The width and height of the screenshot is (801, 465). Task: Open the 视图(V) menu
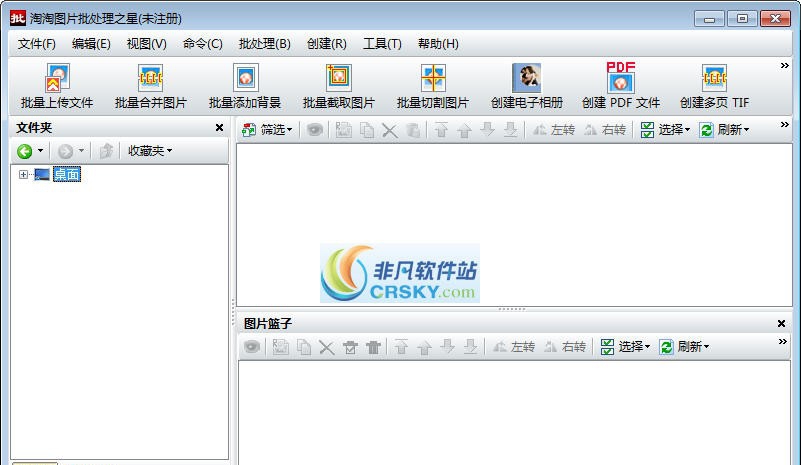coord(147,44)
